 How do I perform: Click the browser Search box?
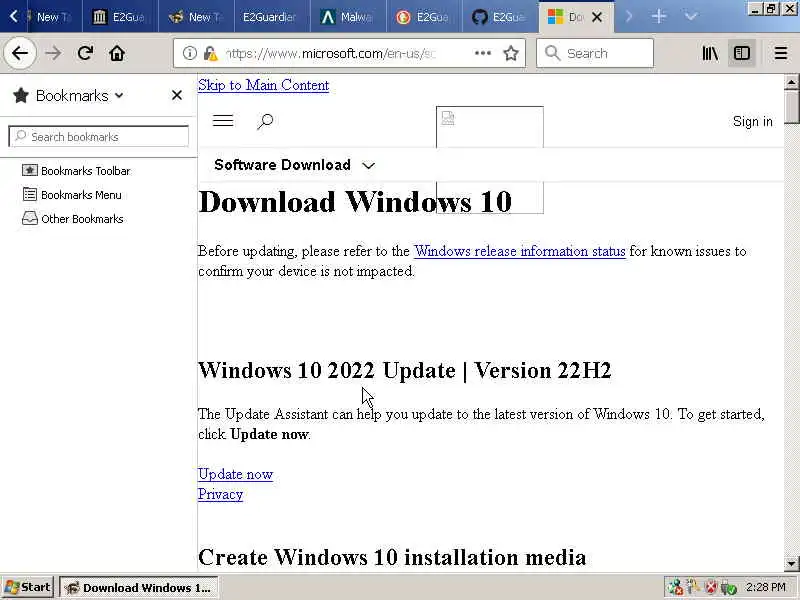595,53
